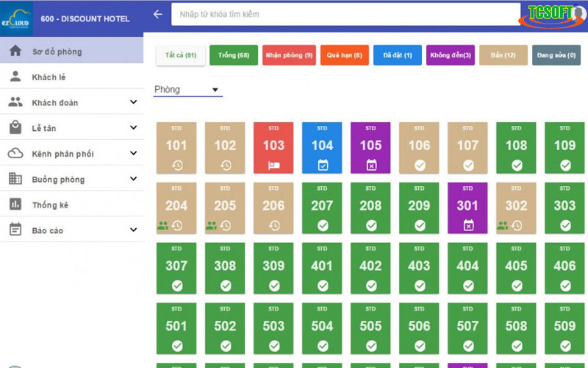This screenshot has height=368, width=588.
Task: Click the calendar check icon on room 104
Action: pyautogui.click(x=322, y=165)
